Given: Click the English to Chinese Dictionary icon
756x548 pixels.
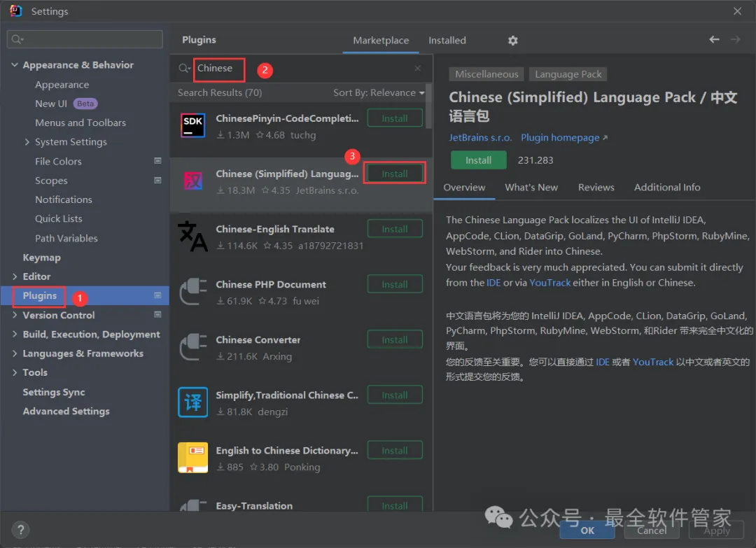Looking at the screenshot, I should pyautogui.click(x=193, y=458).
